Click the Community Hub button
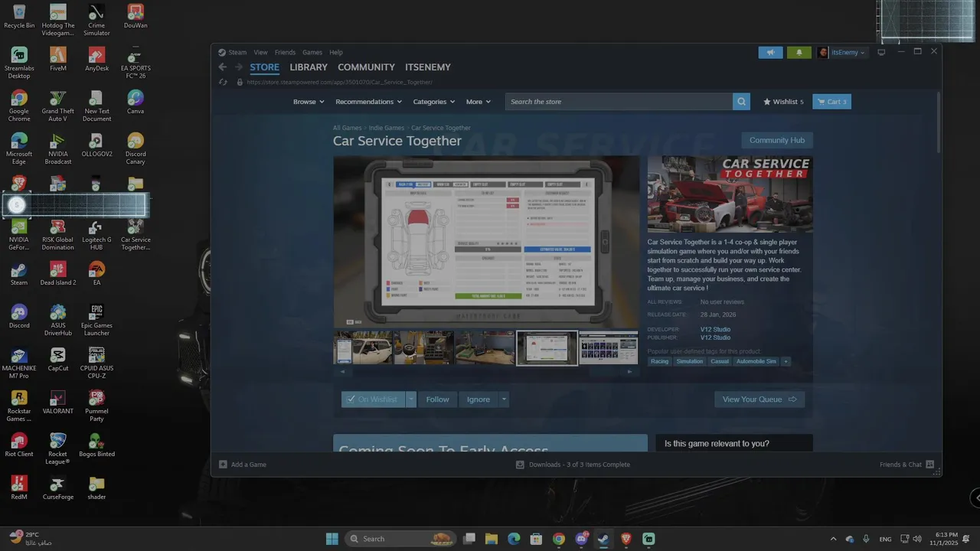980x551 pixels. 777,141
